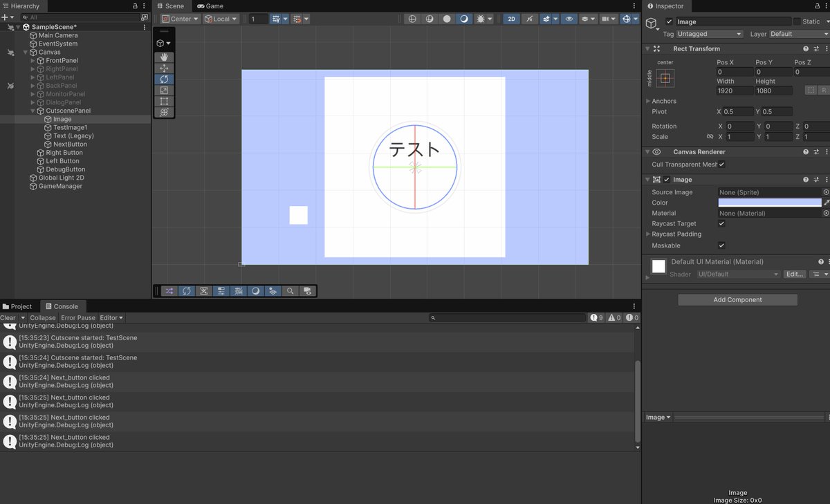This screenshot has height=504, width=830.
Task: Open the Local handle rotation dropdown
Action: (x=221, y=19)
